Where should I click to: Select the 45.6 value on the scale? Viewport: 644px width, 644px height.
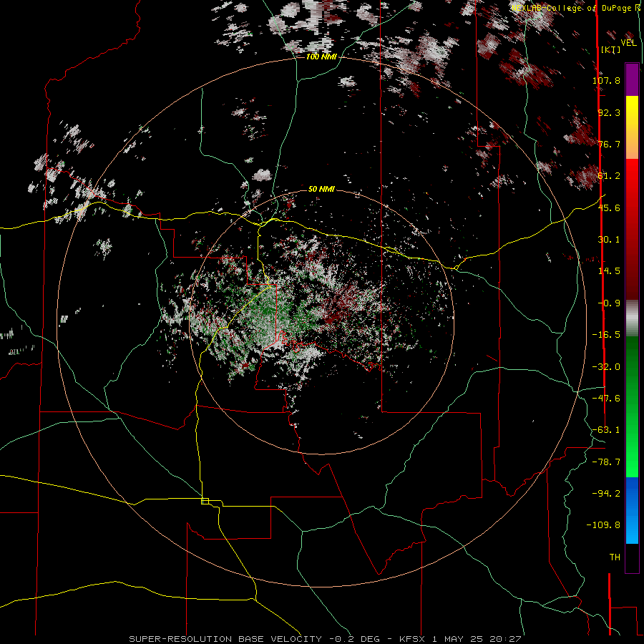[x=609, y=208]
